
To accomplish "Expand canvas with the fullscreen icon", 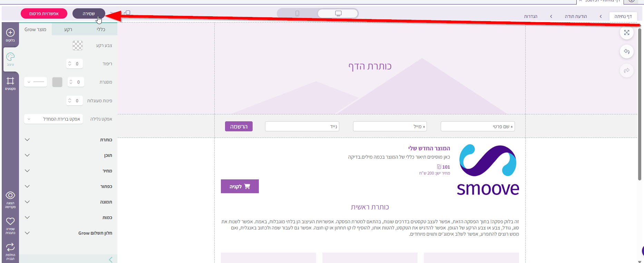I will coord(627,32).
